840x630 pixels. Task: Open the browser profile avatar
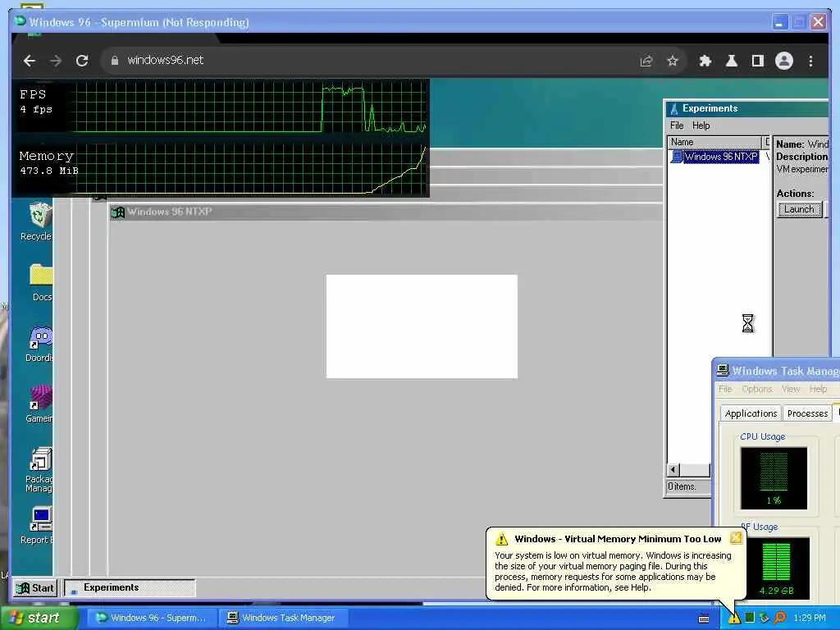tap(783, 61)
